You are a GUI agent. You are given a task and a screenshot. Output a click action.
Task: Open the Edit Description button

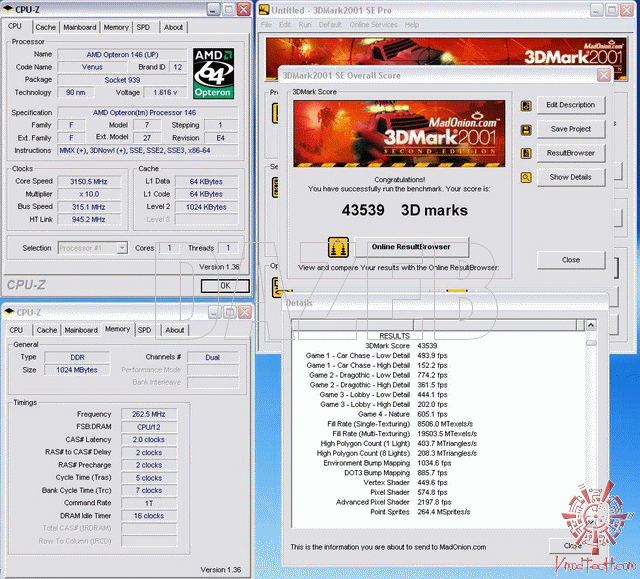571,105
